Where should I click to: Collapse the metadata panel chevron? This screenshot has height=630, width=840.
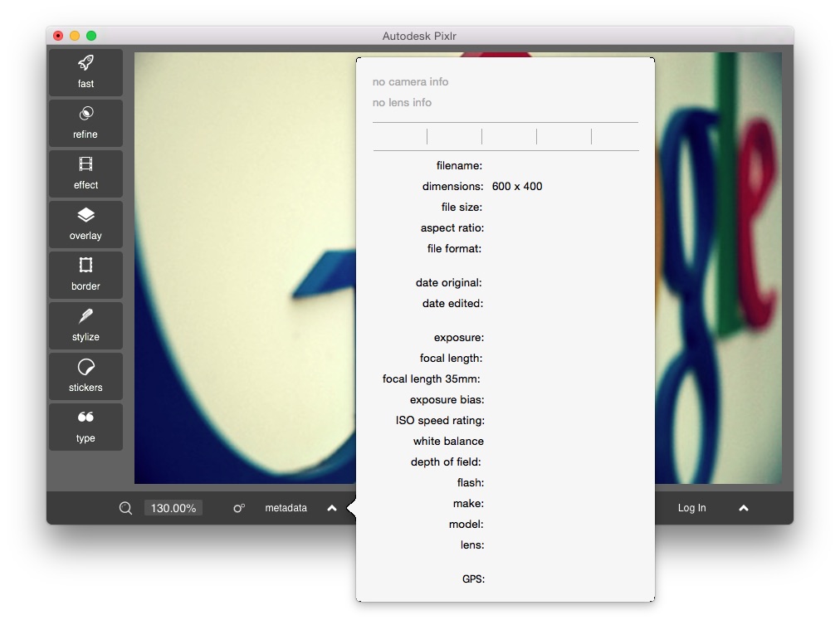[332, 508]
